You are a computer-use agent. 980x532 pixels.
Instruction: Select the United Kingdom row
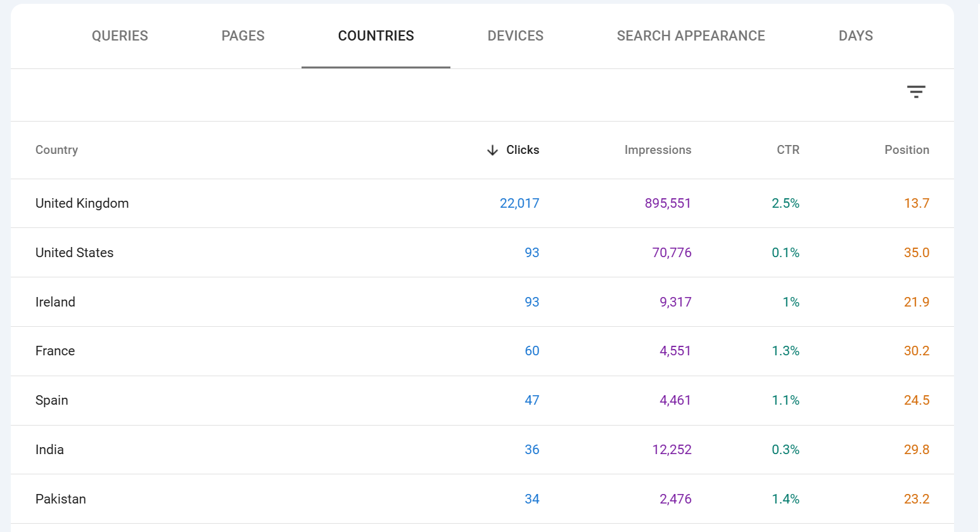point(82,203)
